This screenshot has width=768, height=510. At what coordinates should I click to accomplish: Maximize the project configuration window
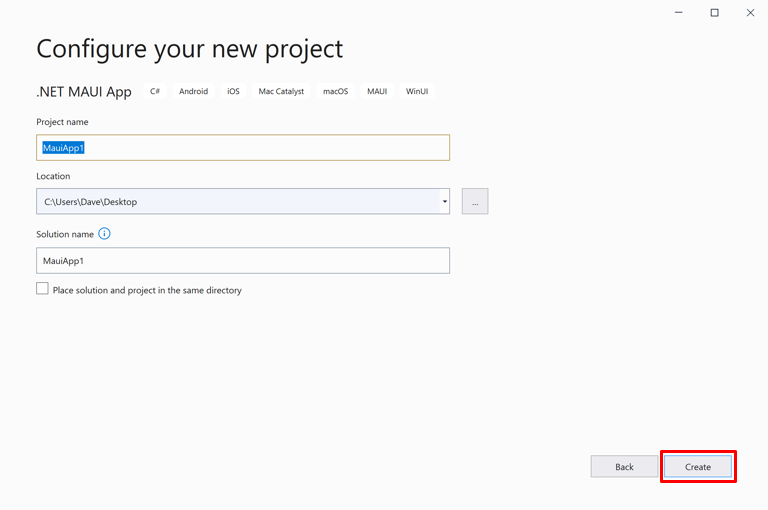coord(714,13)
